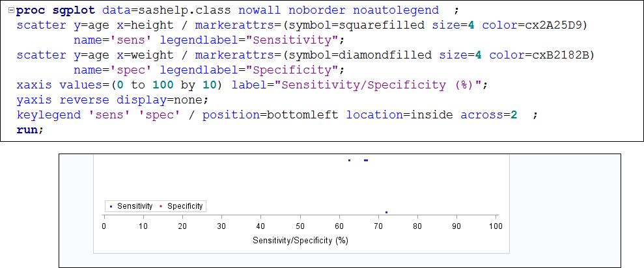
Task: Click the blue Sensitivity legend marker
Action: click(x=111, y=206)
